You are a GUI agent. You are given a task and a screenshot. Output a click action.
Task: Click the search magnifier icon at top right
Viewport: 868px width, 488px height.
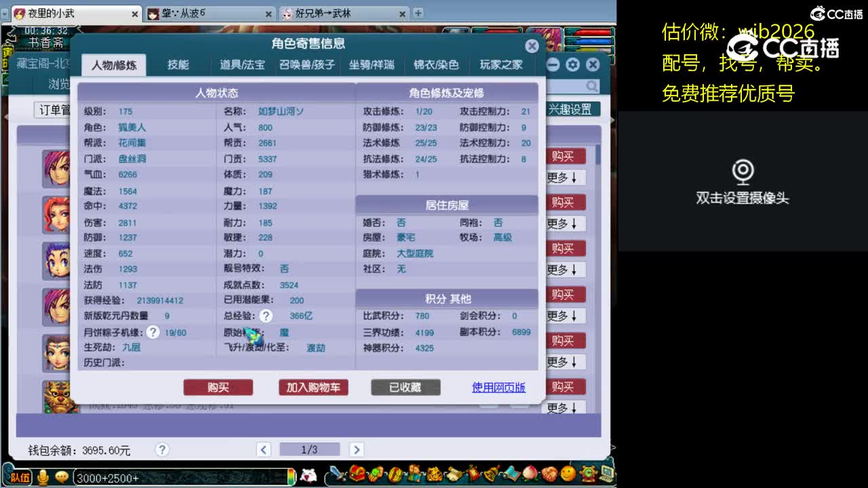click(x=591, y=86)
